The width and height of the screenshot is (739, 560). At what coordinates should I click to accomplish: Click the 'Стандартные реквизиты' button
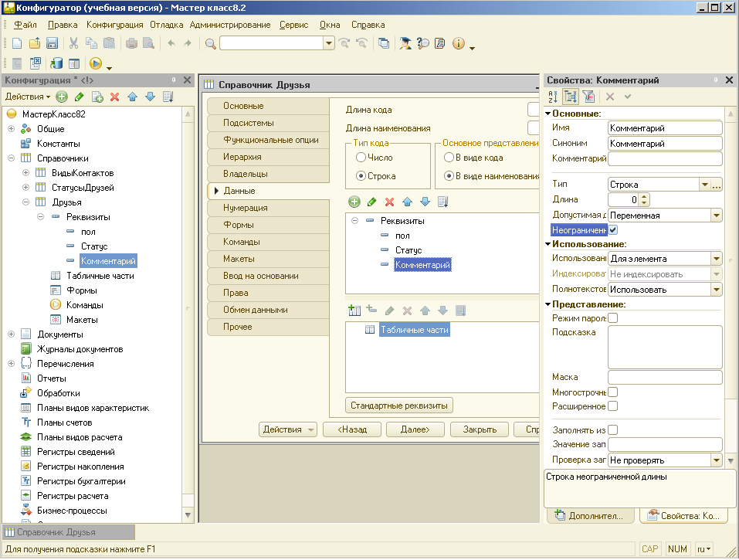coord(399,406)
